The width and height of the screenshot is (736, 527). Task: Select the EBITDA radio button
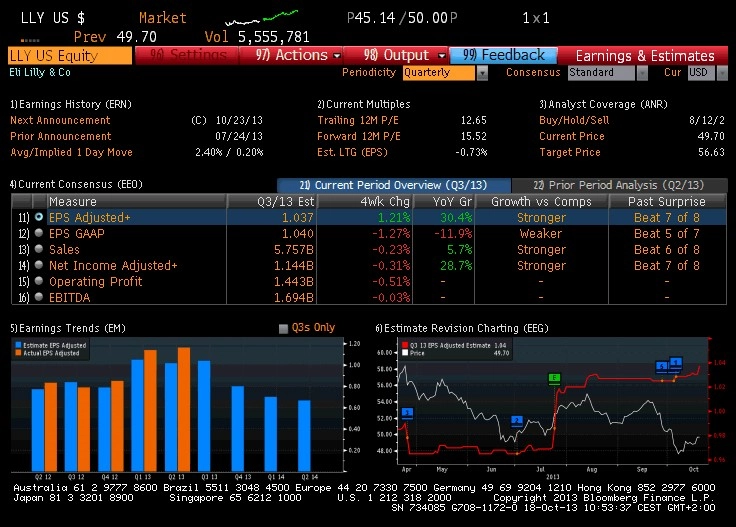coord(39,297)
